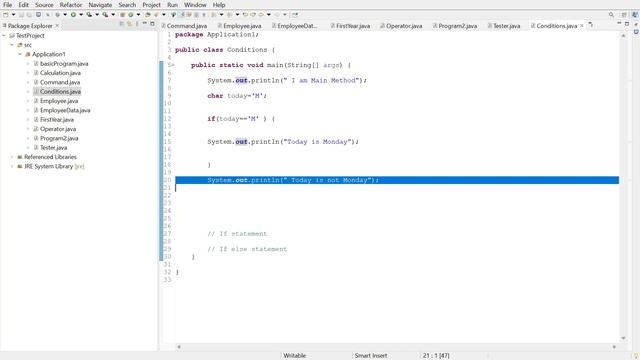The height and width of the screenshot is (360, 640).
Task: Click the Smart Insert status entry
Action: point(371,356)
